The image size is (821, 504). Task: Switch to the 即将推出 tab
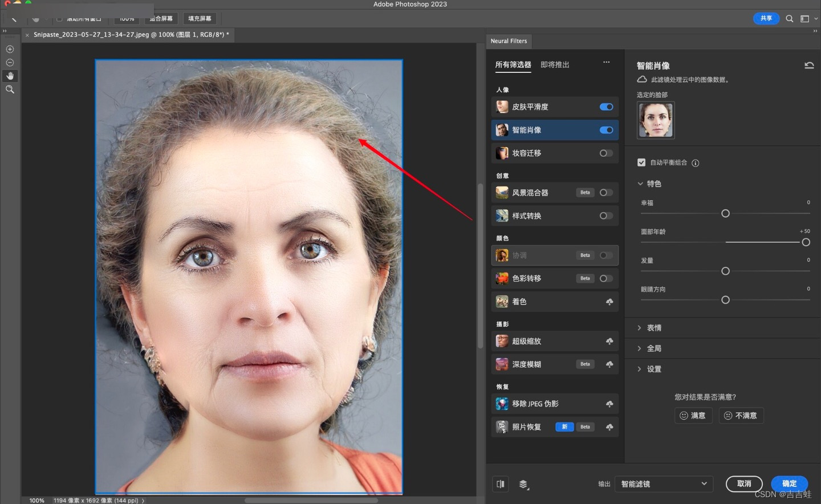[555, 65]
